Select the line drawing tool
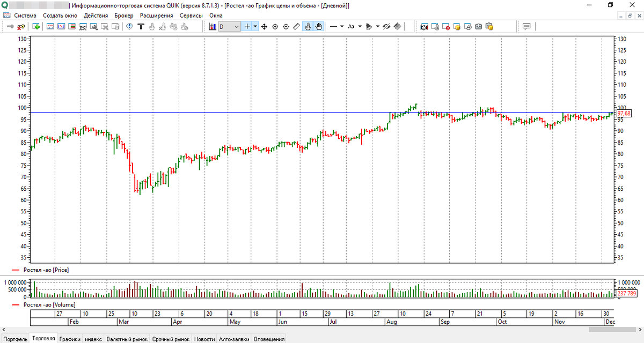The height and width of the screenshot is (343, 644). [x=333, y=26]
